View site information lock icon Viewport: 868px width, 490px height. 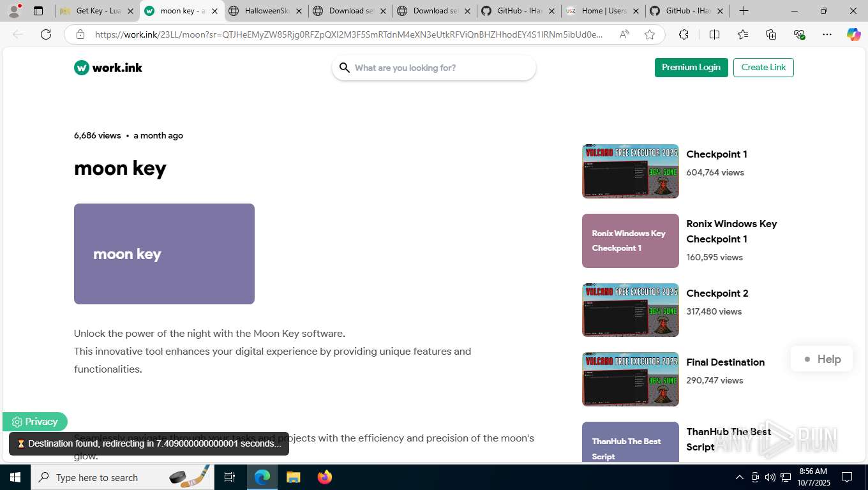coord(80,34)
